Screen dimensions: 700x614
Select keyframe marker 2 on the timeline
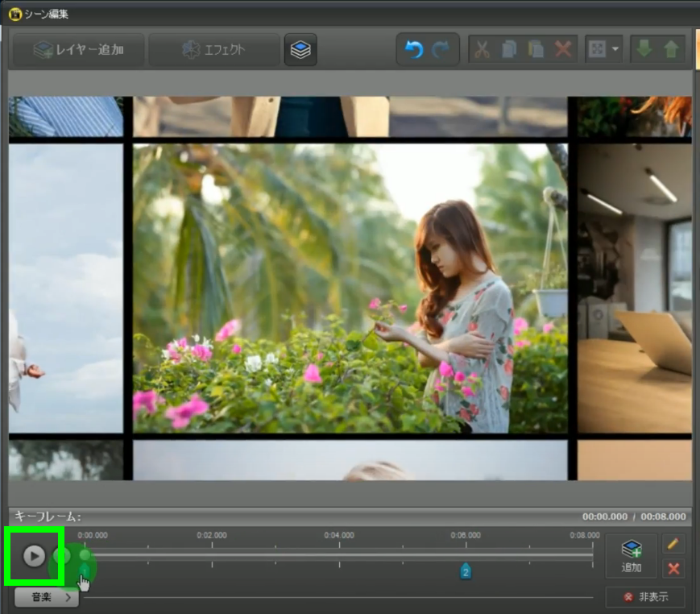(x=466, y=571)
